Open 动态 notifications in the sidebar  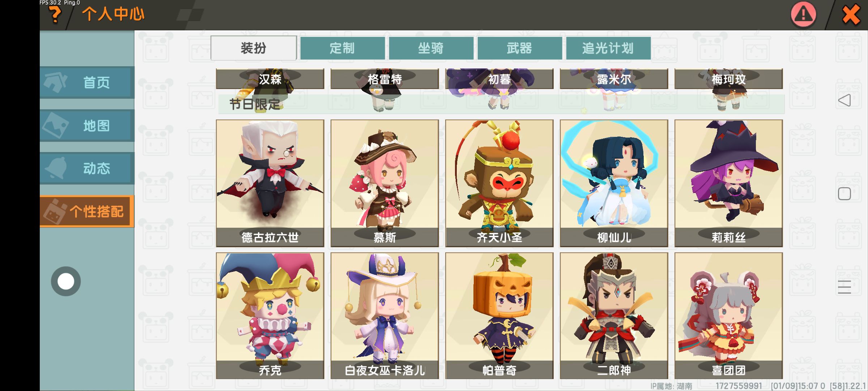click(87, 168)
